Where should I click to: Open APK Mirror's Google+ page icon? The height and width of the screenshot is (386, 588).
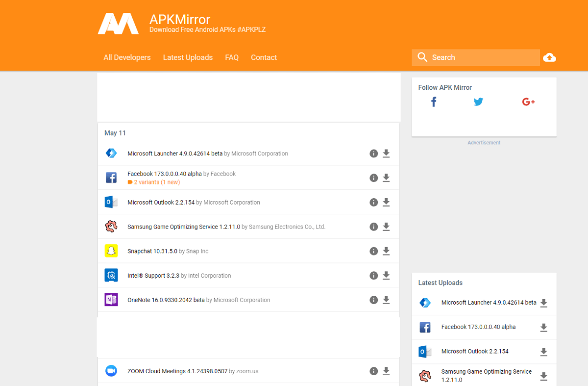[x=528, y=102]
